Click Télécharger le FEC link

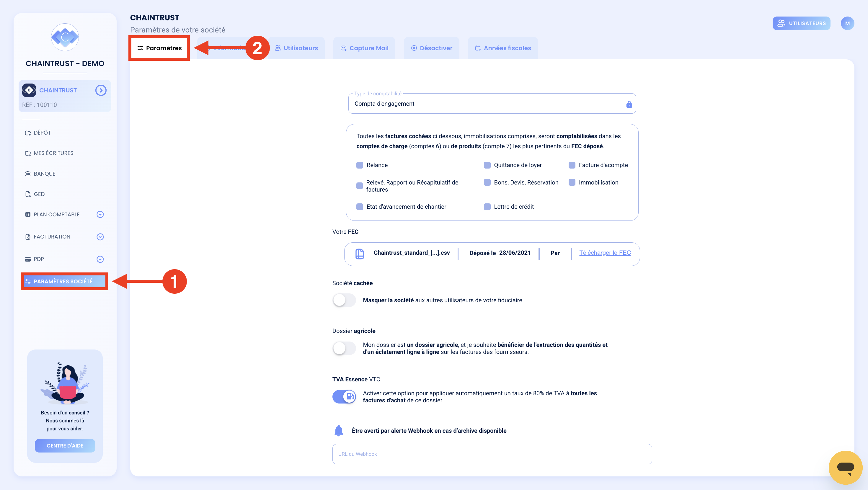click(x=605, y=253)
